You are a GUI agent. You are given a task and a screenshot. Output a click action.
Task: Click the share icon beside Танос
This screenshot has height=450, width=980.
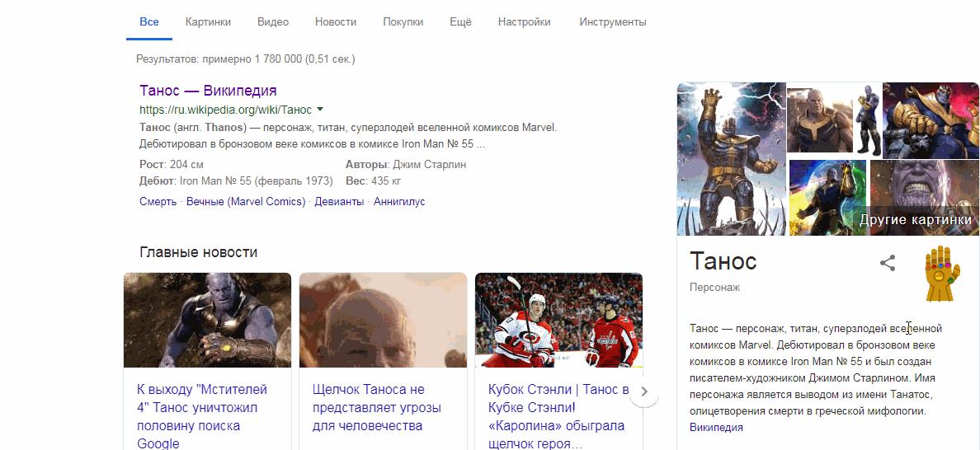888,263
